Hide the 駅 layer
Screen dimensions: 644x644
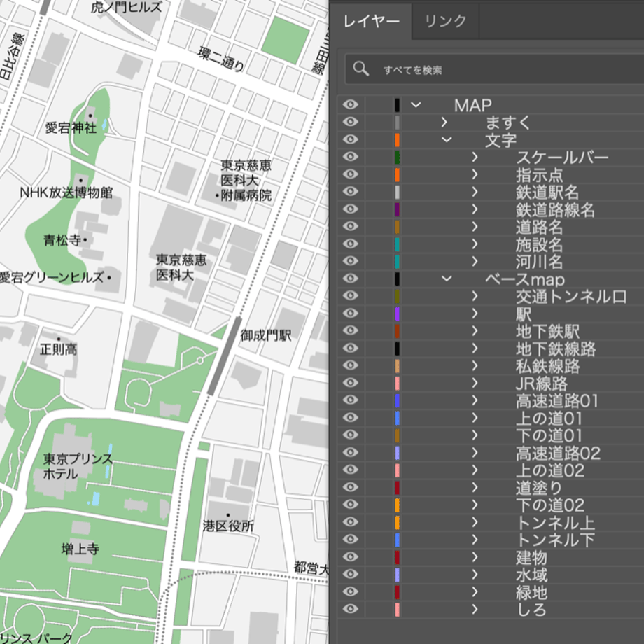[350, 314]
